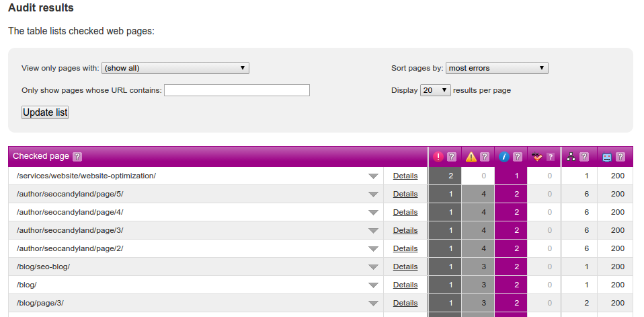Click the red errors exclamation column icon
This screenshot has width=644, height=317.
(x=438, y=157)
